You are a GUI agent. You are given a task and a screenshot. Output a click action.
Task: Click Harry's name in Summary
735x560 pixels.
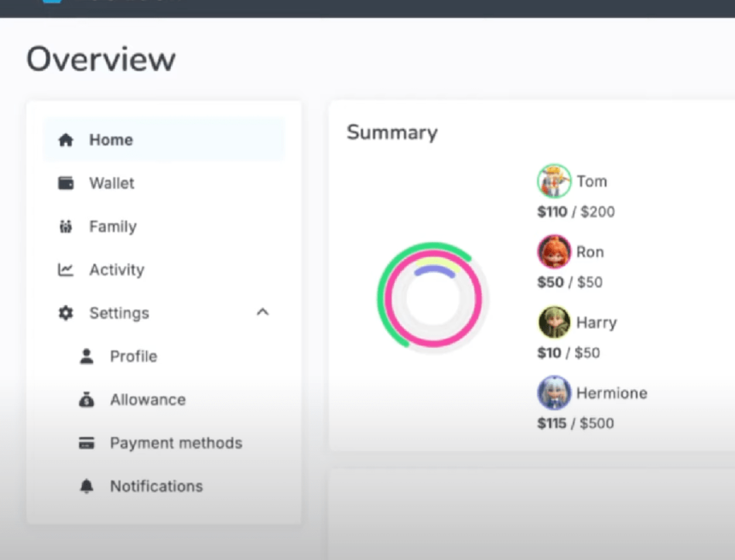(596, 322)
